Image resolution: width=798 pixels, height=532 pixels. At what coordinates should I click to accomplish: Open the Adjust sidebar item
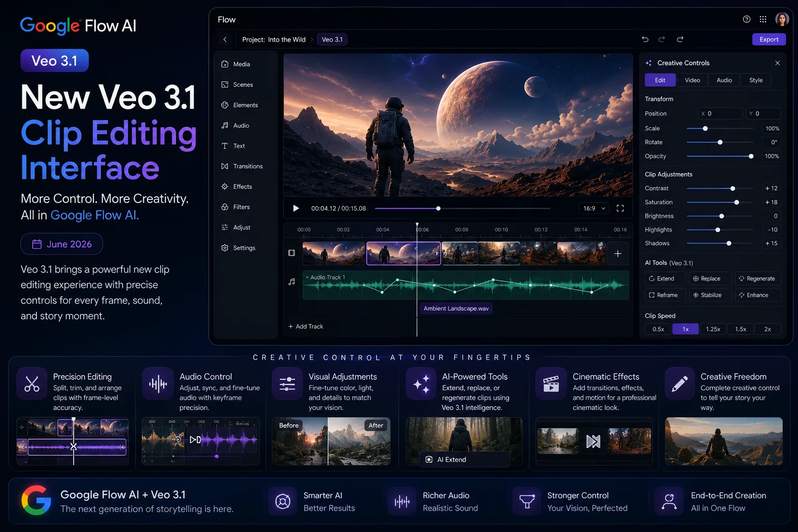pos(236,228)
